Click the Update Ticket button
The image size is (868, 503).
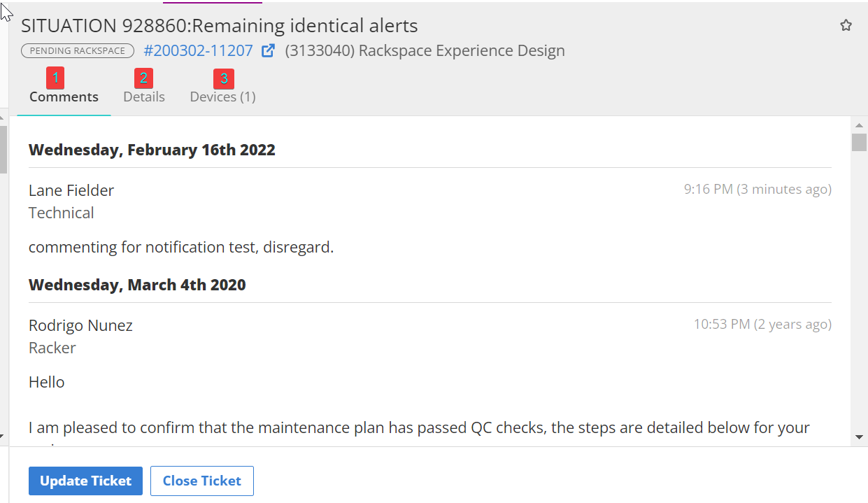pyautogui.click(x=85, y=481)
